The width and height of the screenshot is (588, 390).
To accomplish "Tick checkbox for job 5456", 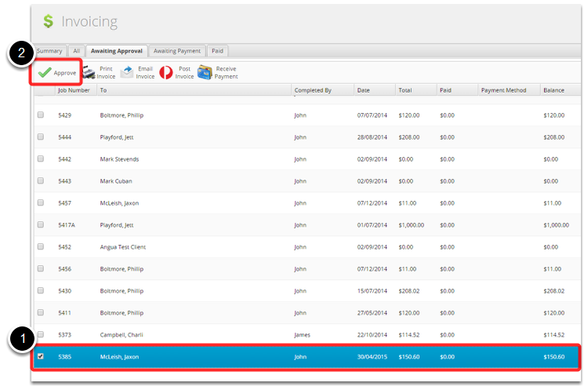I will (41, 268).
